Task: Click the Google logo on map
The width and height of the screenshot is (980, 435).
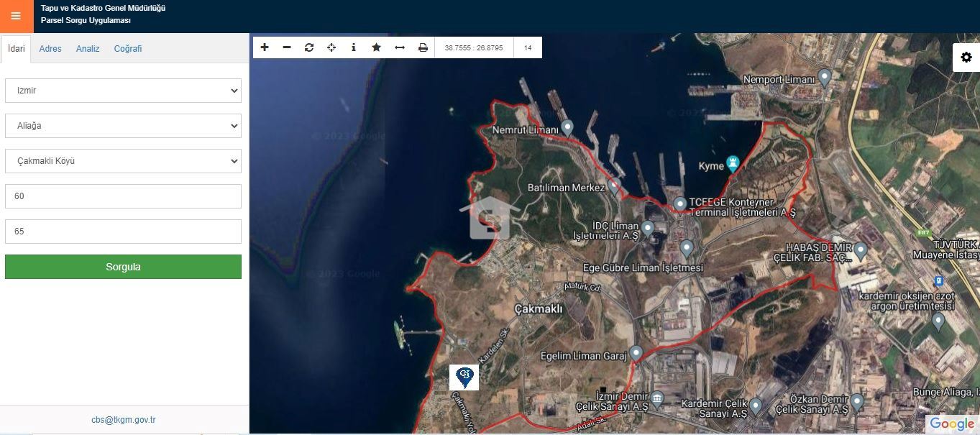Action: click(952, 423)
